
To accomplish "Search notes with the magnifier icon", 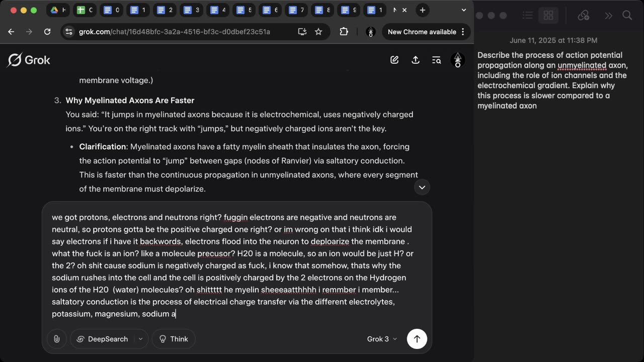I will coord(627,16).
